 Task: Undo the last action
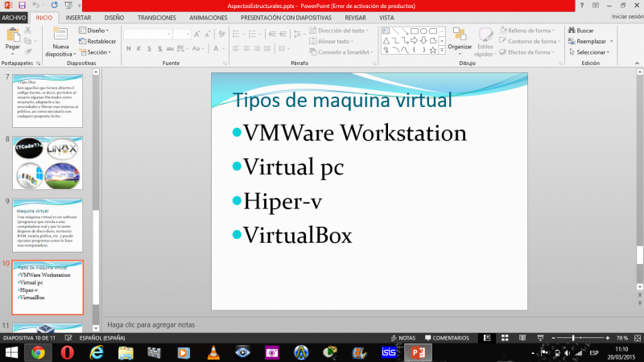pos(35,6)
